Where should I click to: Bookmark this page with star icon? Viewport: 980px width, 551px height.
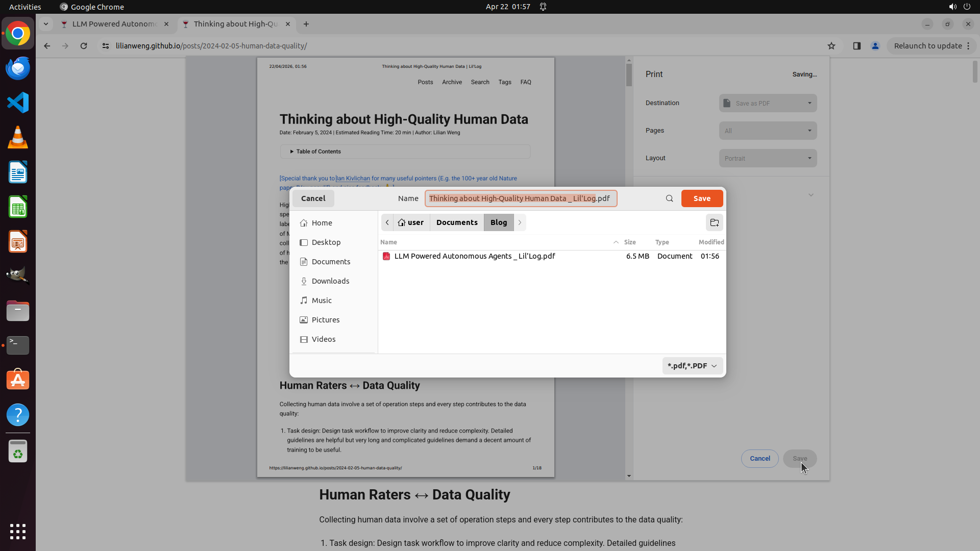[831, 46]
